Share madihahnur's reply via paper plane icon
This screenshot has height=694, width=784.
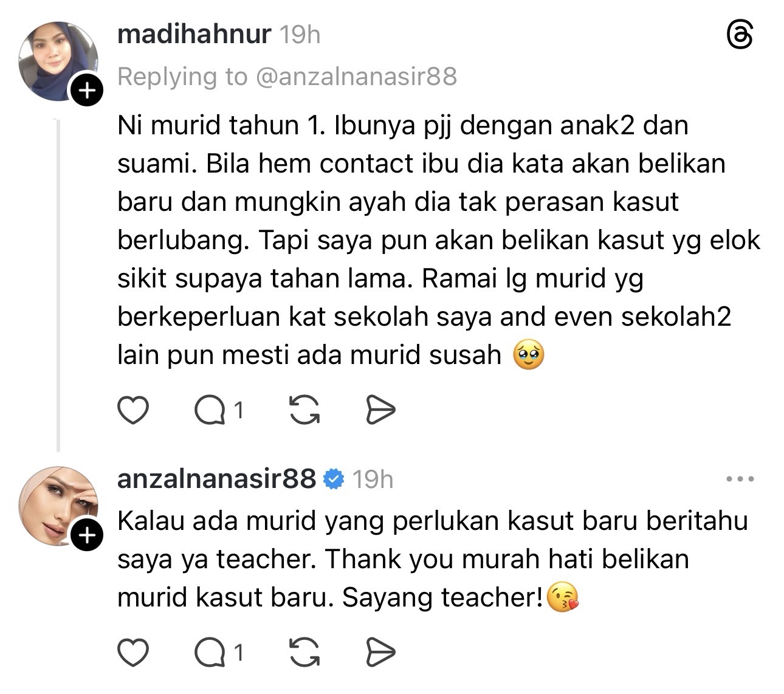(x=380, y=410)
